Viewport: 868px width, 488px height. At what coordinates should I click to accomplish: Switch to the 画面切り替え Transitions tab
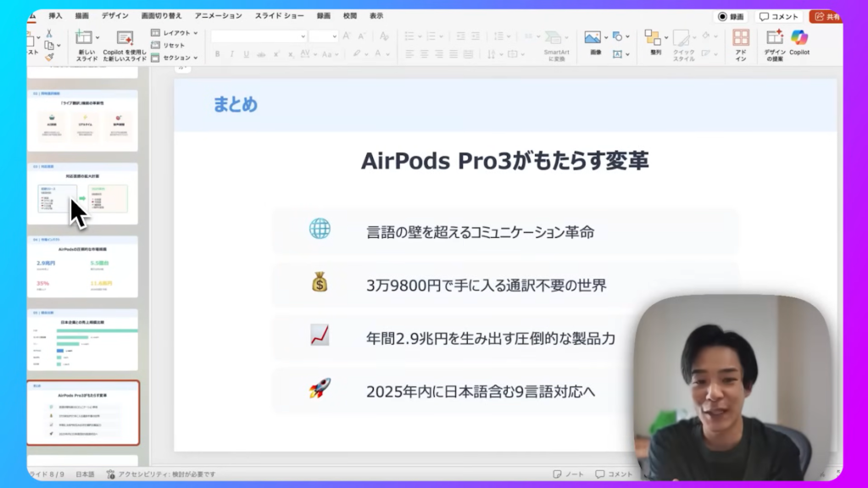(162, 16)
